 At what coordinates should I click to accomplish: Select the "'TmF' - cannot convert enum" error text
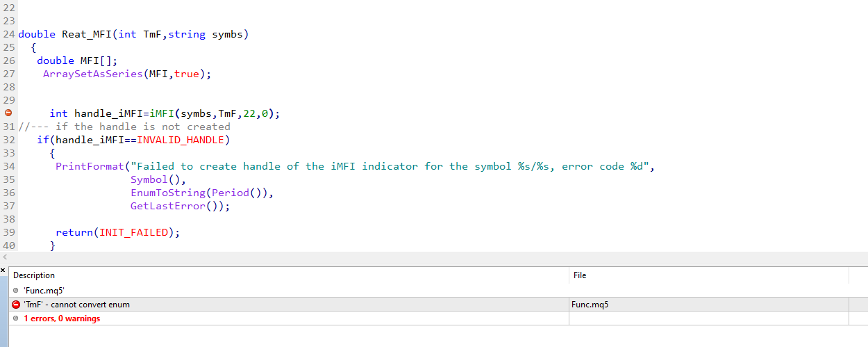[x=76, y=304]
